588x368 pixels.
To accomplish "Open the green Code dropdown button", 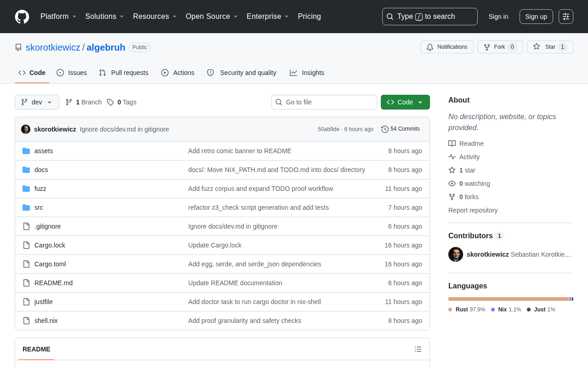I will [x=405, y=102].
